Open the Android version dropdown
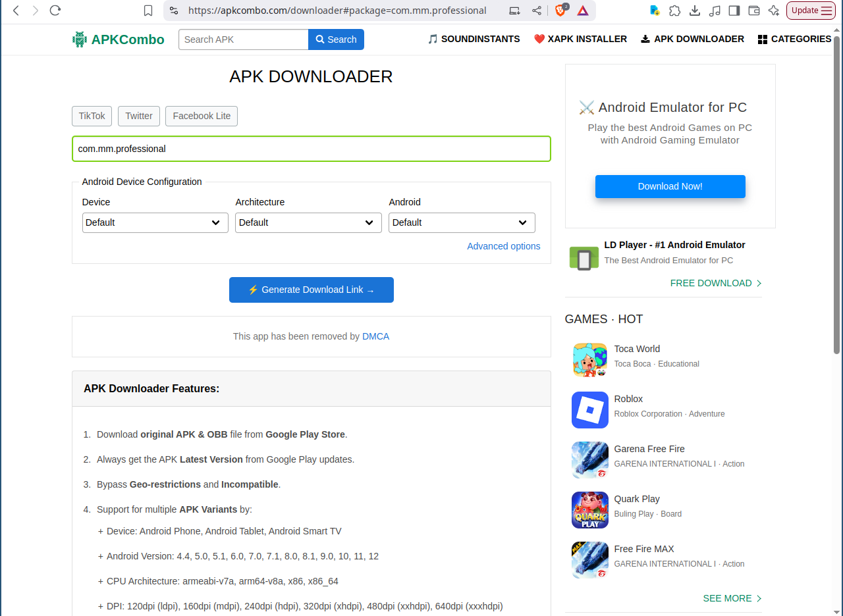Screen dimensions: 843x616 [462, 222]
